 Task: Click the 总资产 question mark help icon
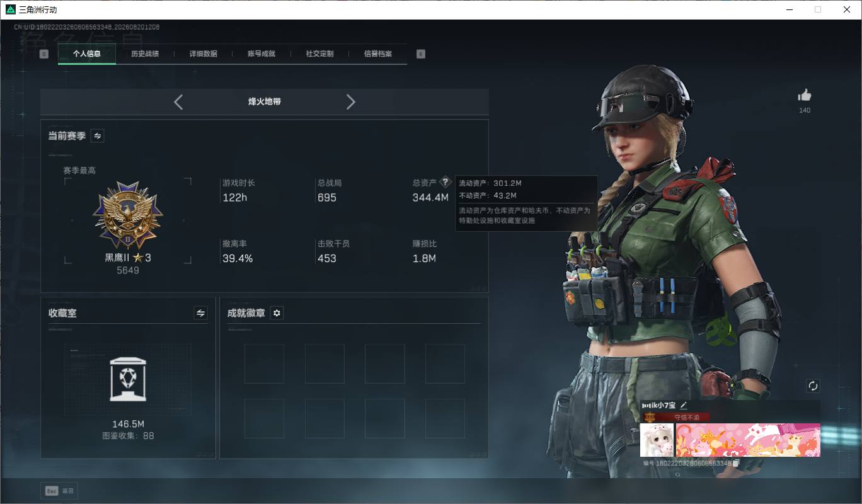445,182
